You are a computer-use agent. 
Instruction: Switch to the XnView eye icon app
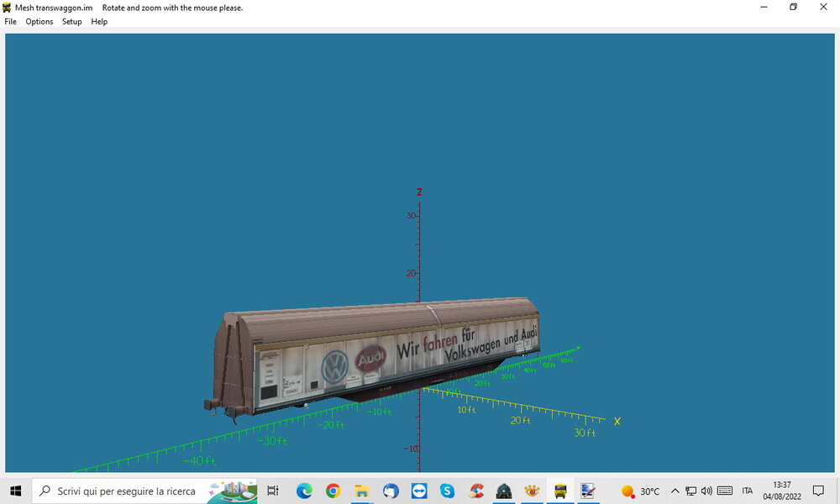point(532,491)
